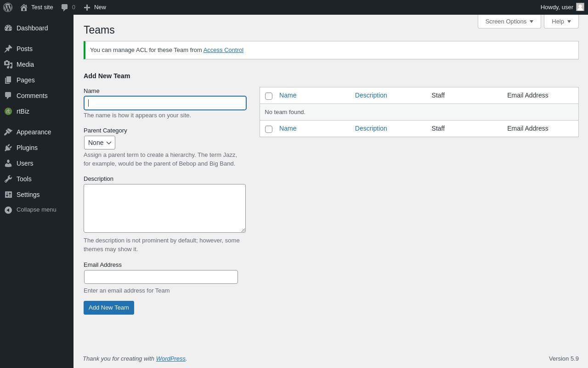Open Comments label in sidebar menu

(32, 96)
